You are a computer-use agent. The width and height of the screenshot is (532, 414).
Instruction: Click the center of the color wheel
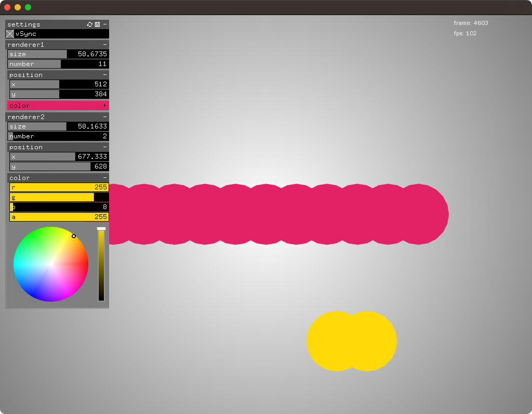(51, 264)
